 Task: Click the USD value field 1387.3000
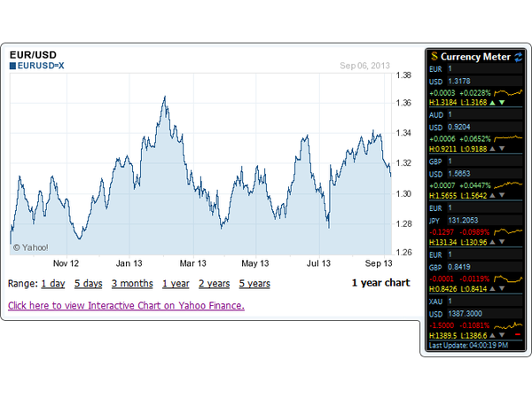[x=485, y=314]
